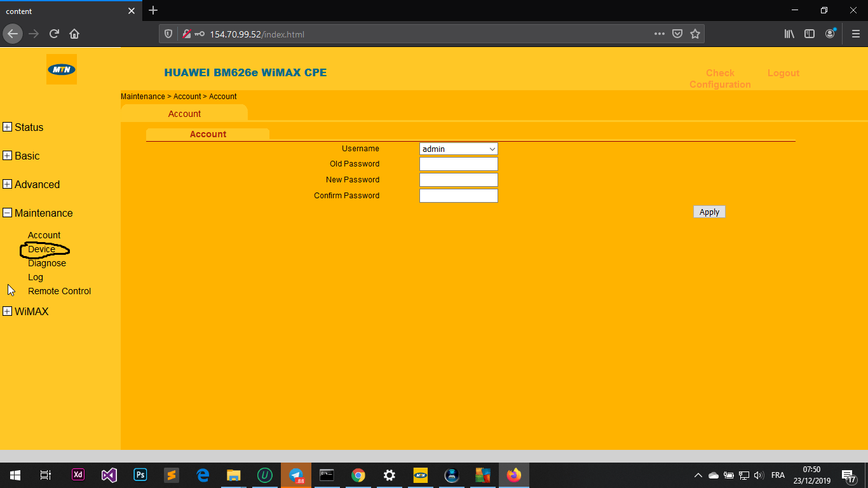
Task: Open Visual Studio from taskbar
Action: pyautogui.click(x=109, y=475)
